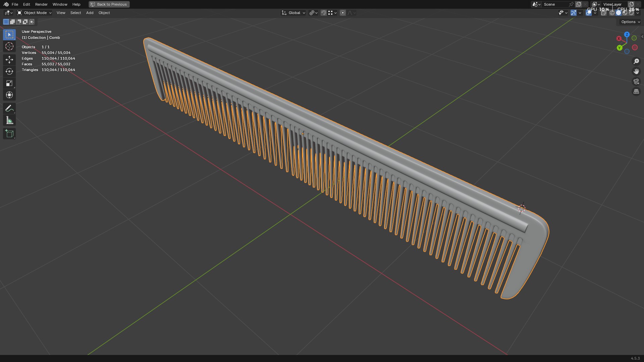Open the Window menu
The image size is (644, 362).
[x=60, y=4]
